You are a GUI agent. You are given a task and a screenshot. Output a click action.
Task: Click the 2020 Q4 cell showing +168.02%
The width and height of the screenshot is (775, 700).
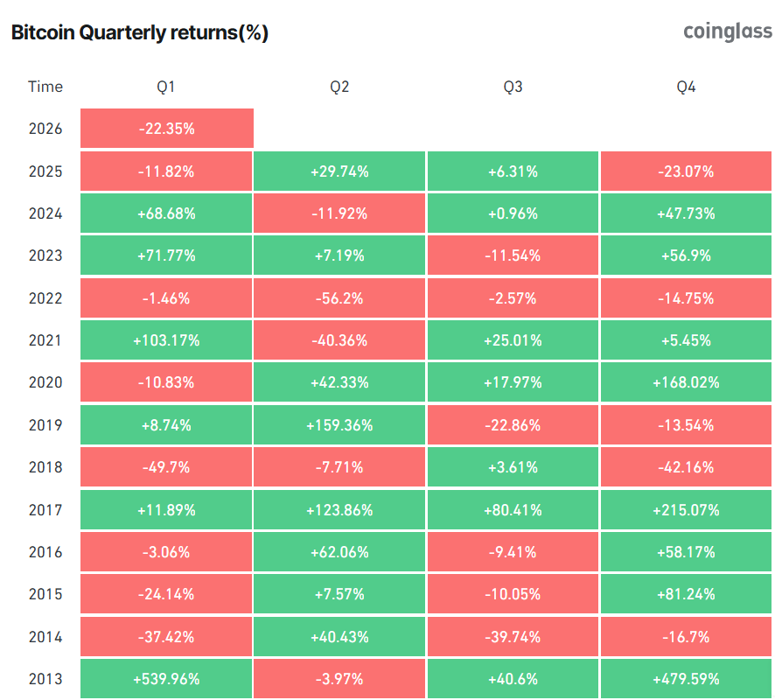686,382
